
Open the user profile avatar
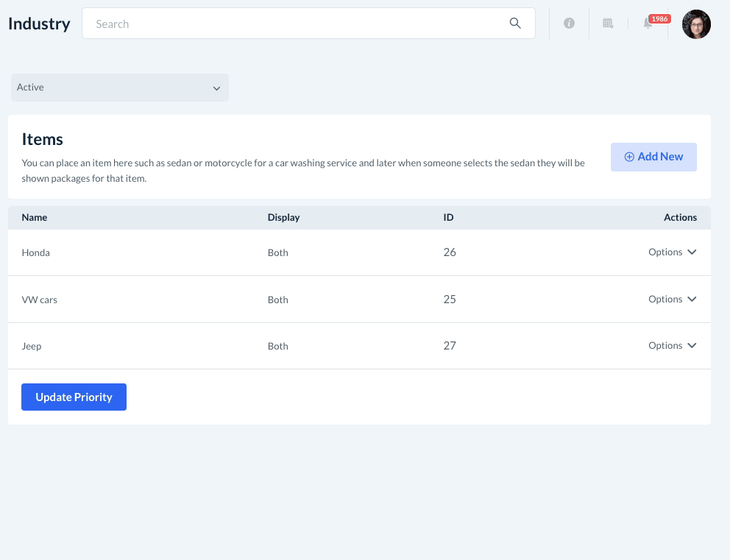pos(696,24)
